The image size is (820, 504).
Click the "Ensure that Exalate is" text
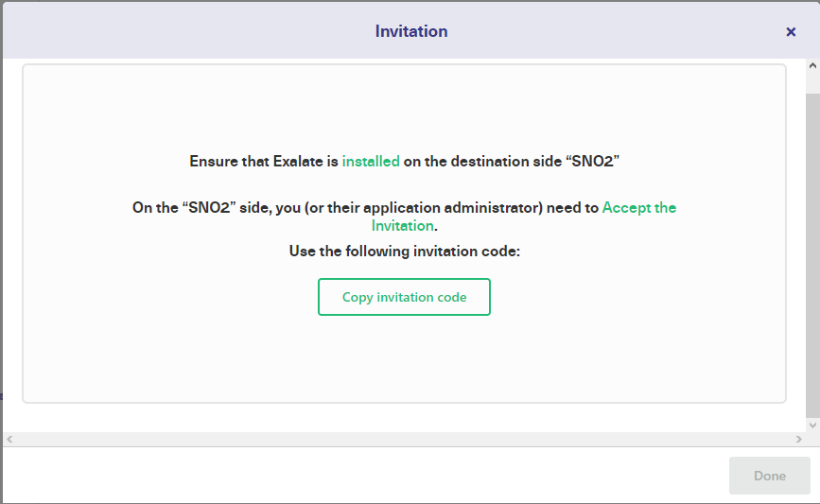[264, 161]
